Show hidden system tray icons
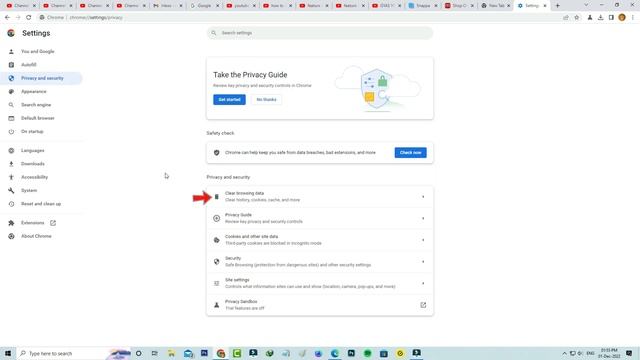640x360 pixels. pos(564,353)
